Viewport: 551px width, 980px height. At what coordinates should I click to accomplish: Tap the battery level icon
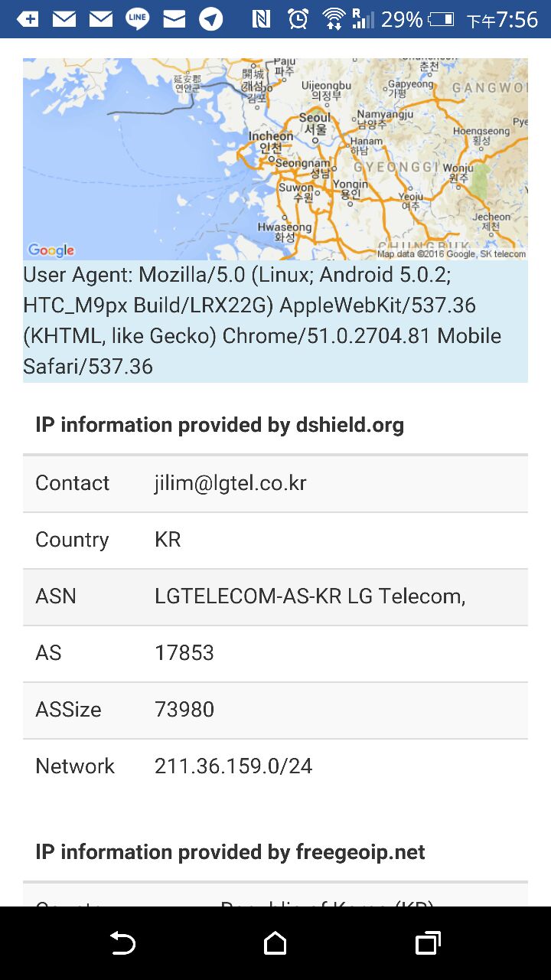[441, 19]
